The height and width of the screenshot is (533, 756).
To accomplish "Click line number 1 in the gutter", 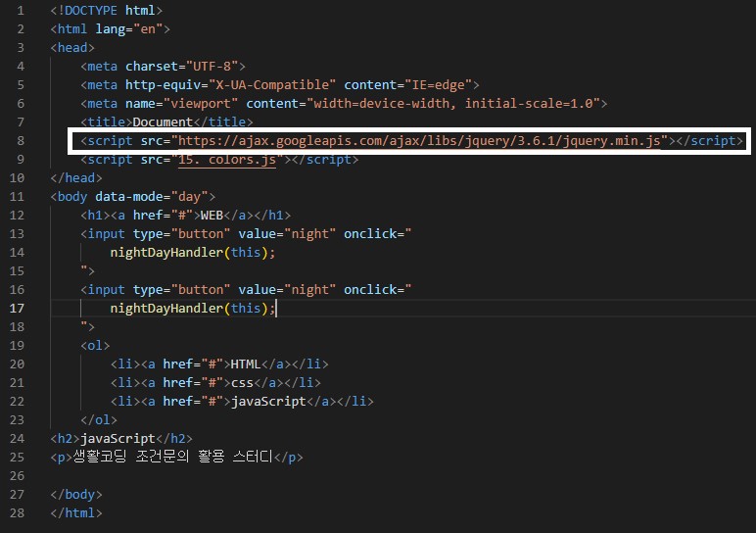I will 21,11.
